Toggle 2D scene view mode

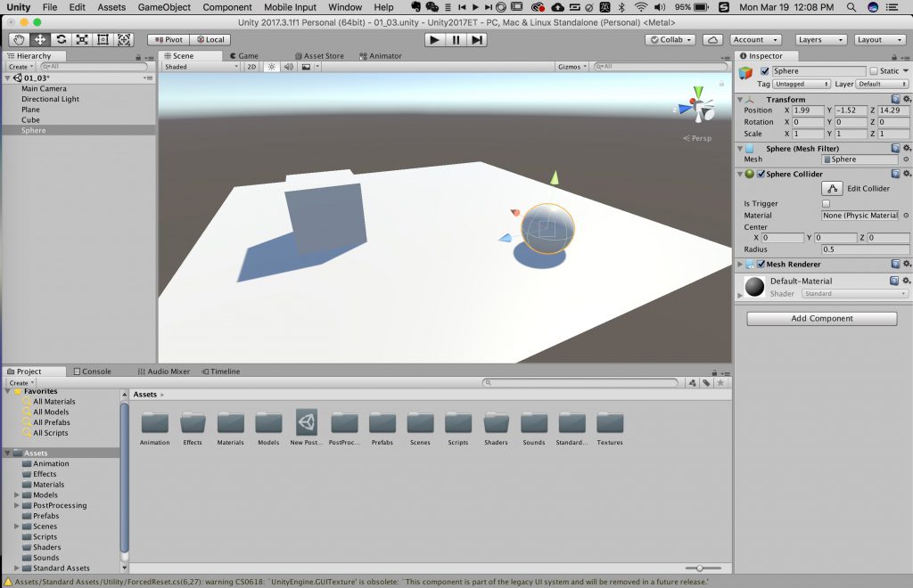point(251,67)
